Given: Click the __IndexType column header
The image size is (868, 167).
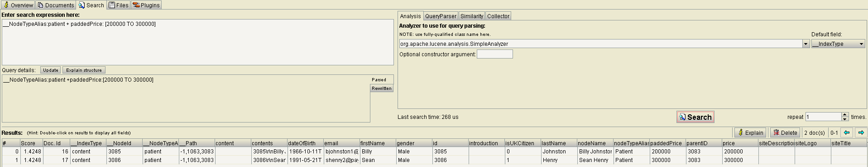Looking at the screenshot, I should coord(88,143).
